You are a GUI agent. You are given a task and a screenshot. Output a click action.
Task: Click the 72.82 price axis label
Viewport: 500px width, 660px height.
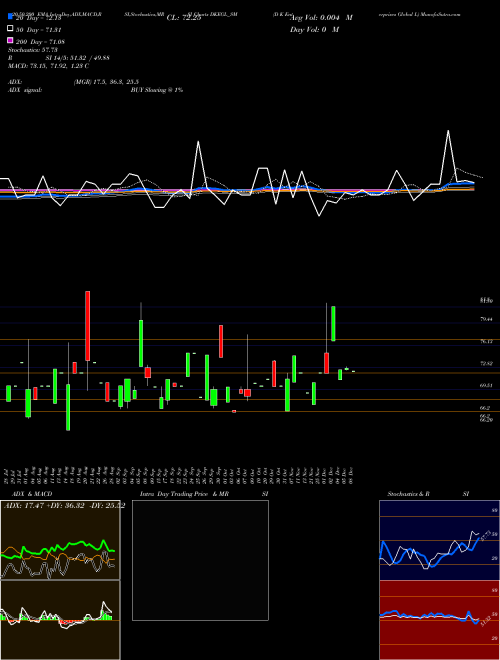pos(486,363)
